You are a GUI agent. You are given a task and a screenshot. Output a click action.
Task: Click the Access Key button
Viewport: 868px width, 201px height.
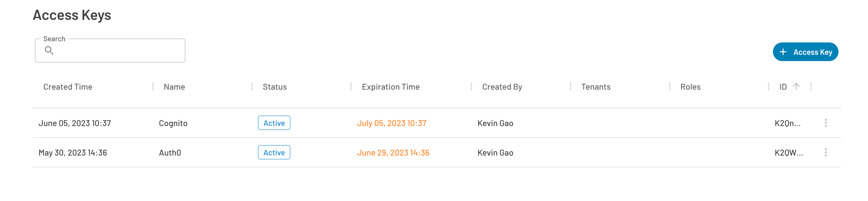coord(805,52)
